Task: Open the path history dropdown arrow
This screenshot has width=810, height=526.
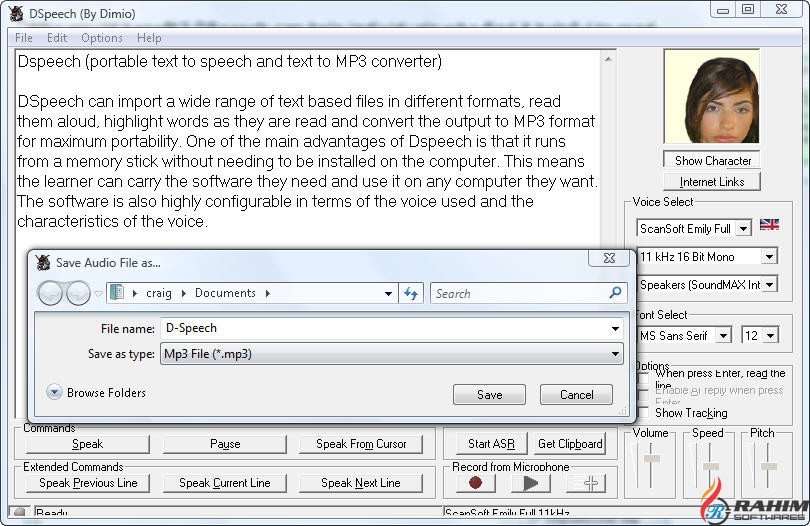Action: point(388,293)
